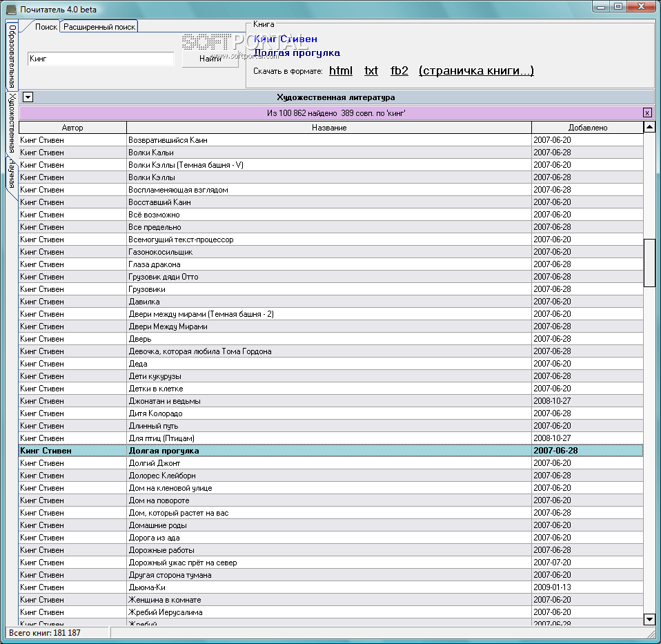Sort by the Автор column header

click(72, 128)
